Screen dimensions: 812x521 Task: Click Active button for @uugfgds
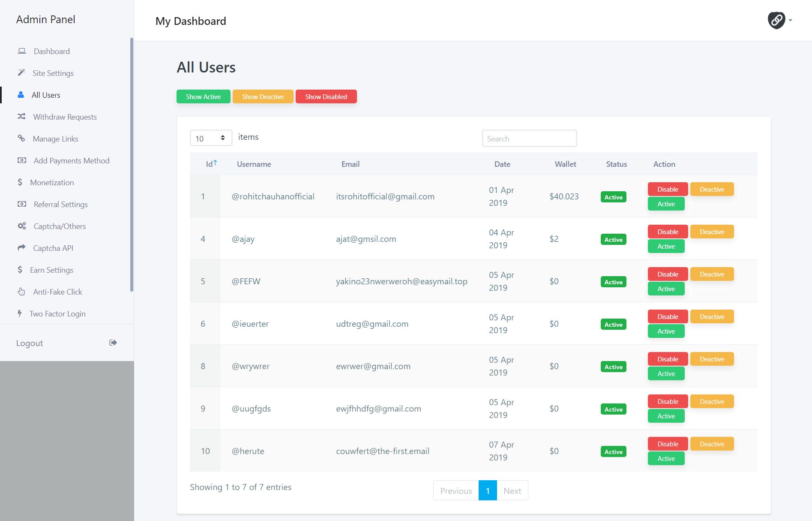[666, 416]
